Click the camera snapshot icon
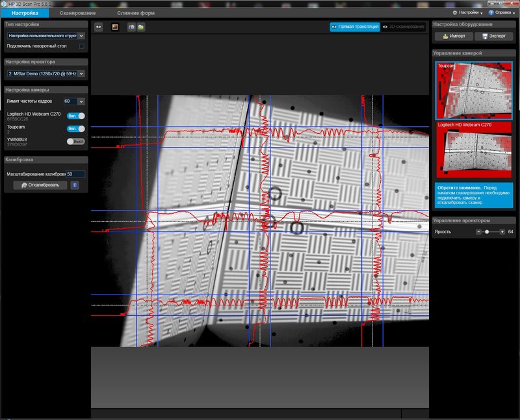This screenshot has width=520, height=420. coord(131,27)
